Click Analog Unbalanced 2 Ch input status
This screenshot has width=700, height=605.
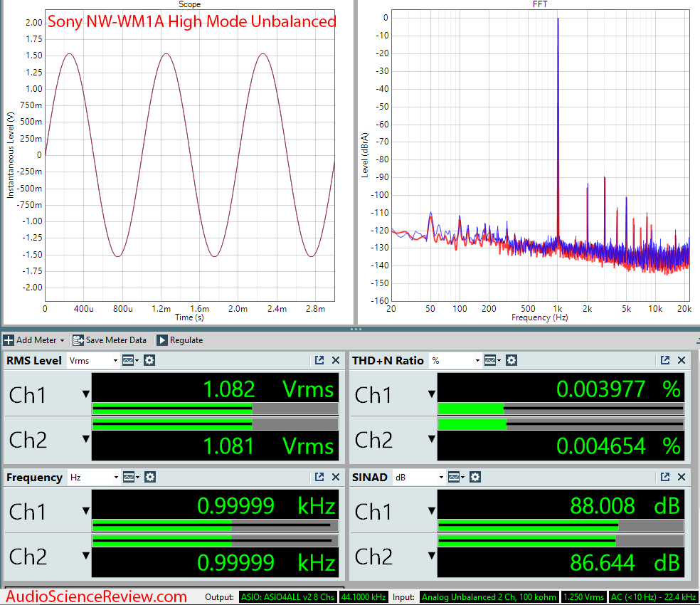489,597
